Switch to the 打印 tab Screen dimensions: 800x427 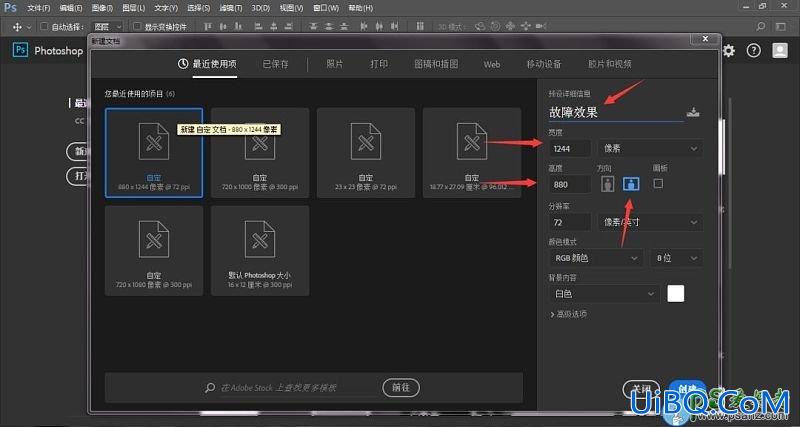click(x=379, y=64)
